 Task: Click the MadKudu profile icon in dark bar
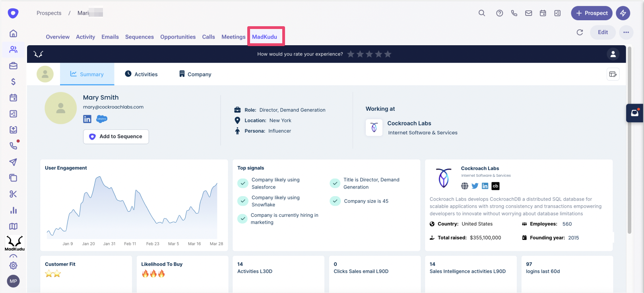[613, 54]
